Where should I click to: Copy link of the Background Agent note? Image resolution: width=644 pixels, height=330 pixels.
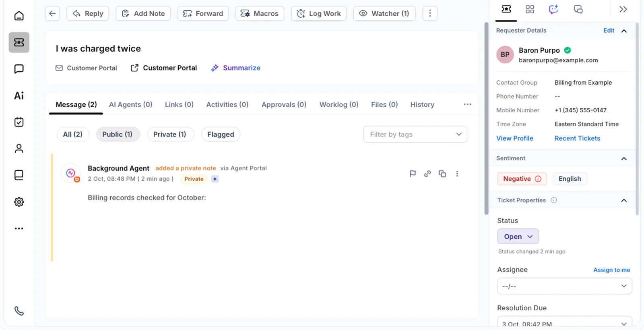[x=427, y=173]
